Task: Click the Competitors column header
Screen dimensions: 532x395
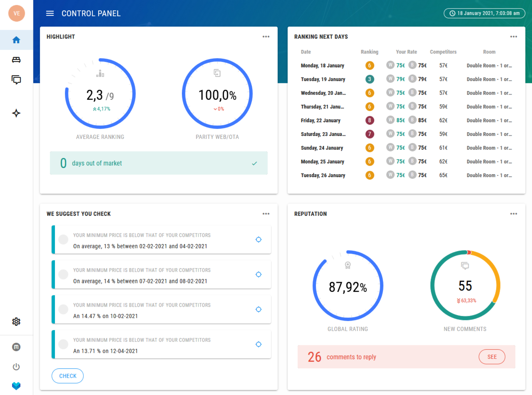Action: point(443,52)
